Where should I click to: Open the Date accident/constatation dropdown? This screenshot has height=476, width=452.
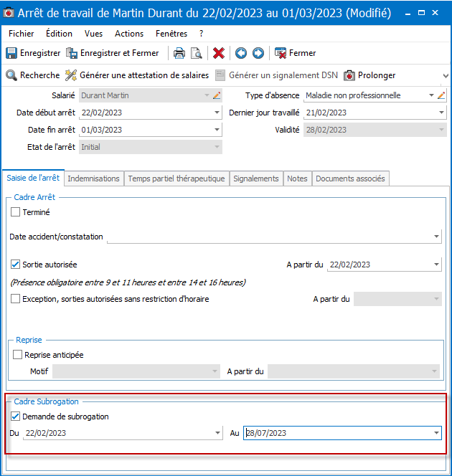(x=436, y=236)
